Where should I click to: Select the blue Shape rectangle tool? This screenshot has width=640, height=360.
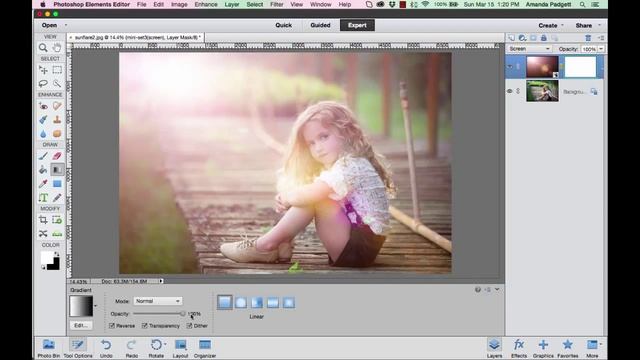[57, 184]
